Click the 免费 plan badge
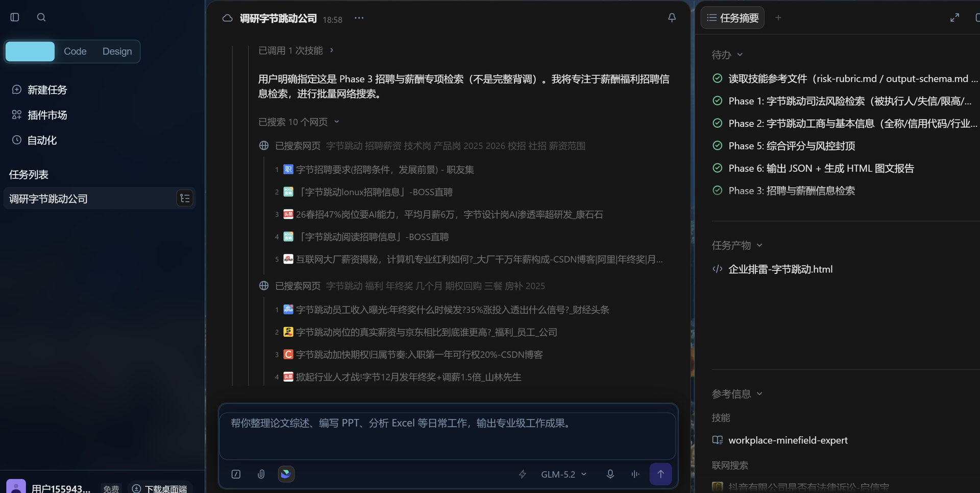This screenshot has width=980, height=493. click(x=111, y=488)
